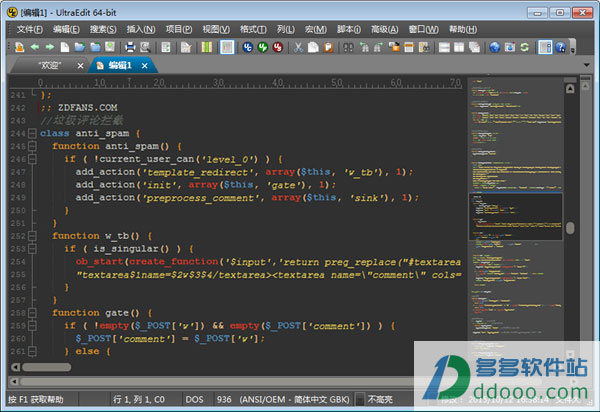600x412 pixels.
Task: Open the 视图(V) menu
Action: [216, 29]
